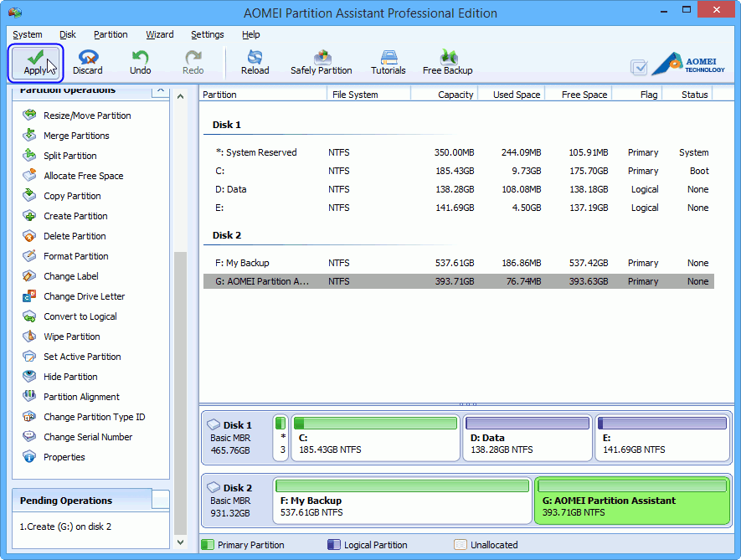Open the Partition menu
Image resolution: width=741 pixels, height=560 pixels.
click(111, 34)
